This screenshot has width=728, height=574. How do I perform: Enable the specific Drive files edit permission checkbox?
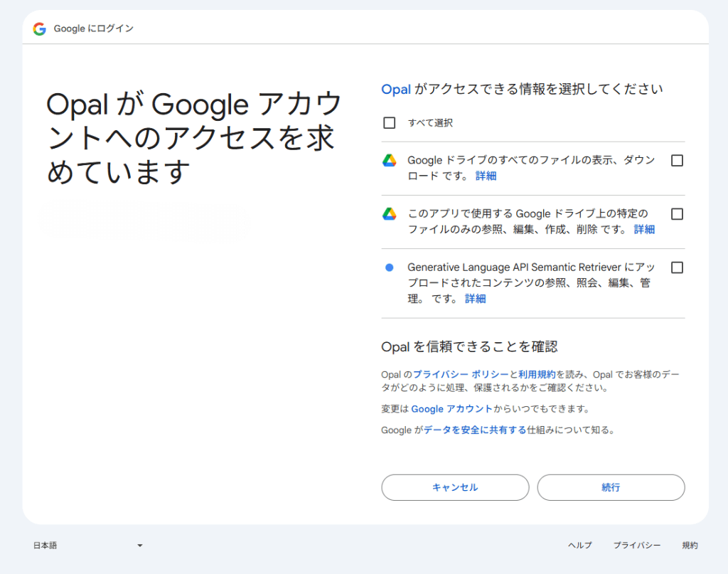(677, 213)
